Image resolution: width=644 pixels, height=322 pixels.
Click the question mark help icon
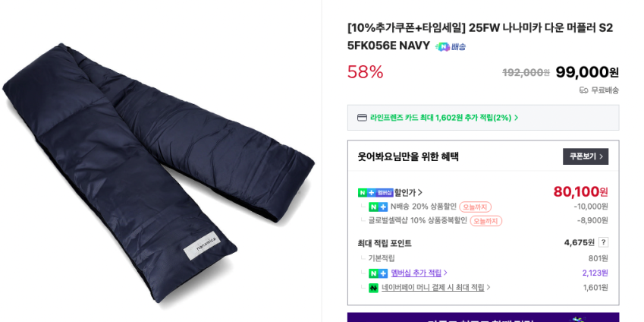click(x=603, y=242)
